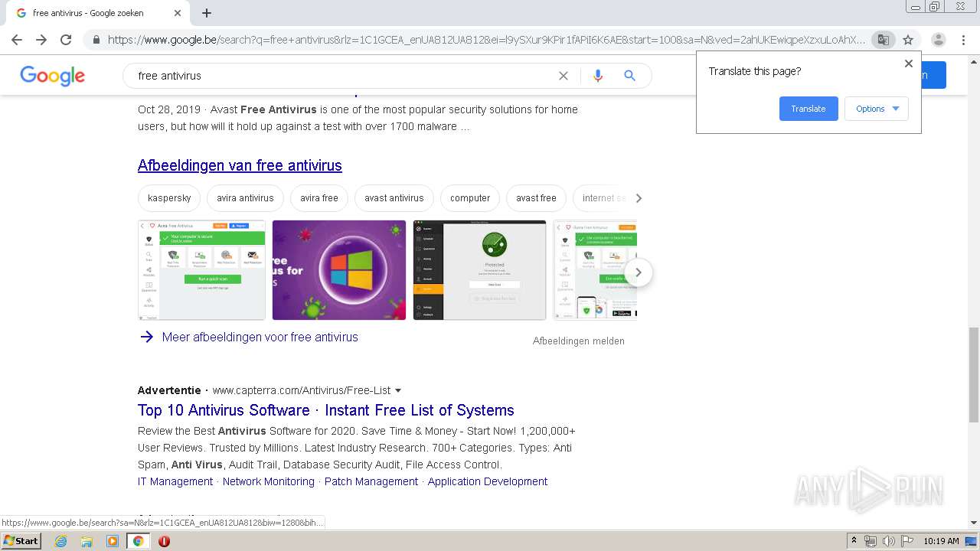Select the avast antivirus filter chip
Image resolution: width=980 pixels, height=551 pixels.
pos(394,198)
